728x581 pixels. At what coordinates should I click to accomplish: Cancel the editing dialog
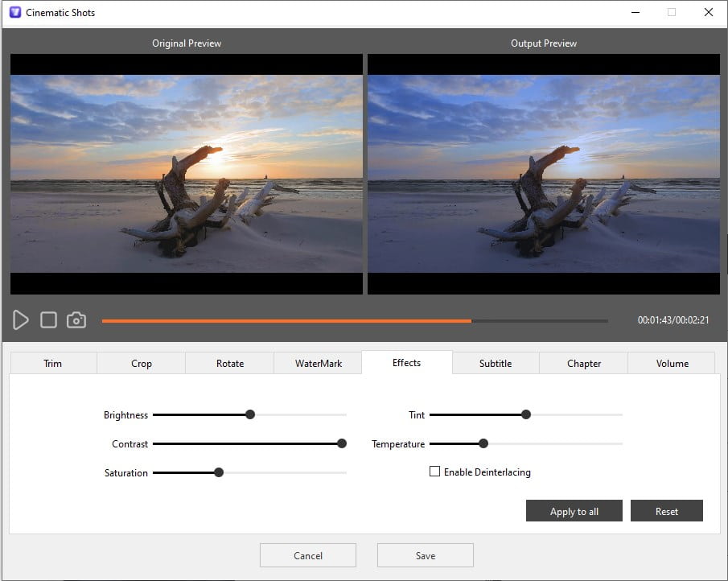pyautogui.click(x=308, y=555)
